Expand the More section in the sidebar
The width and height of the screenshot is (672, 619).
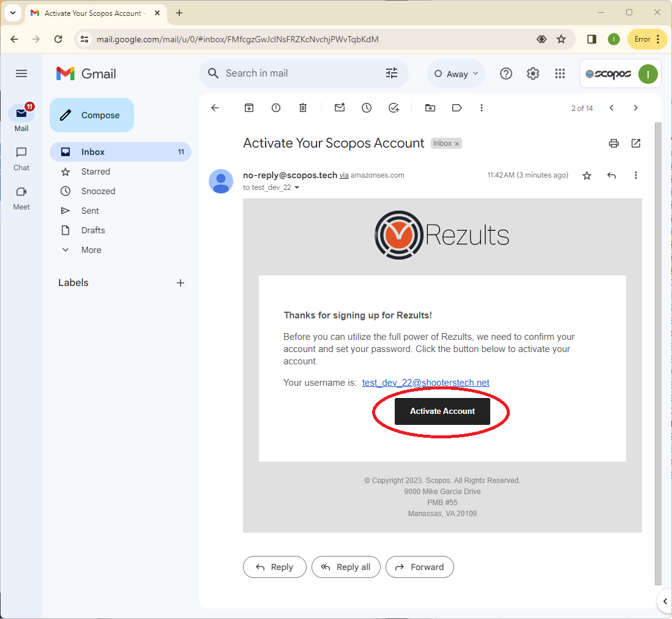pyautogui.click(x=91, y=250)
